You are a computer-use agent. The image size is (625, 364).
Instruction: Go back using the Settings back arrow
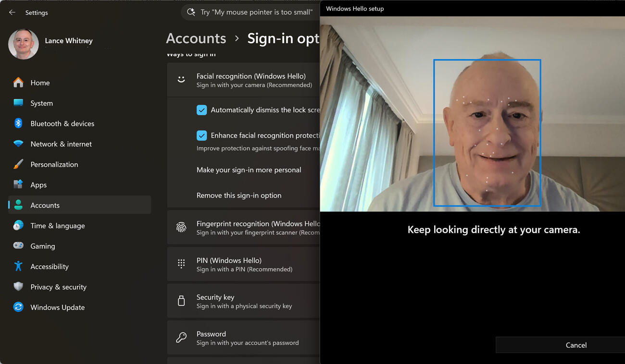point(12,12)
